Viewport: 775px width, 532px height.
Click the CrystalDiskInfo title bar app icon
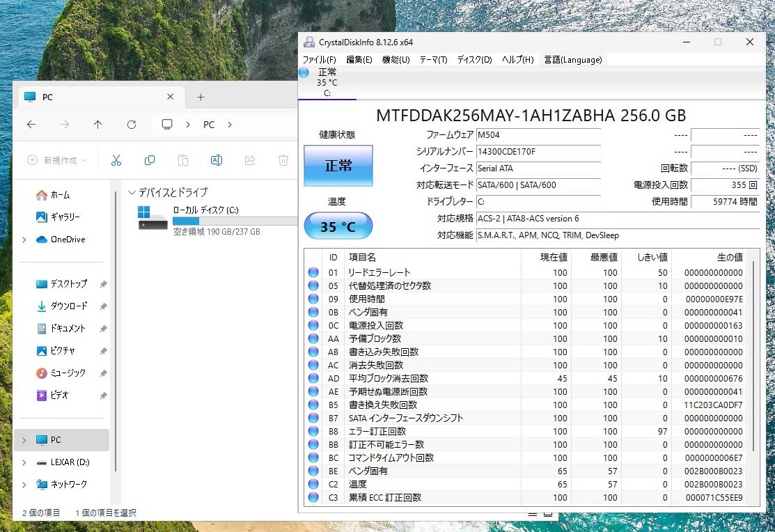tap(309, 42)
